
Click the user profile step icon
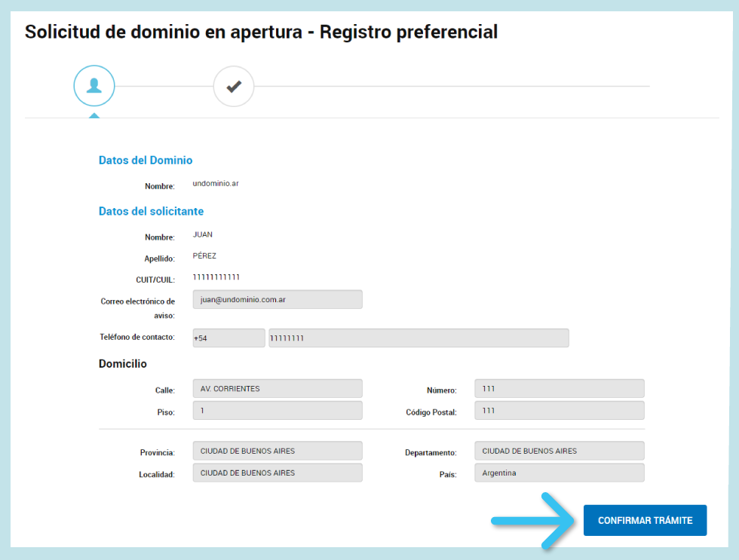click(x=94, y=87)
